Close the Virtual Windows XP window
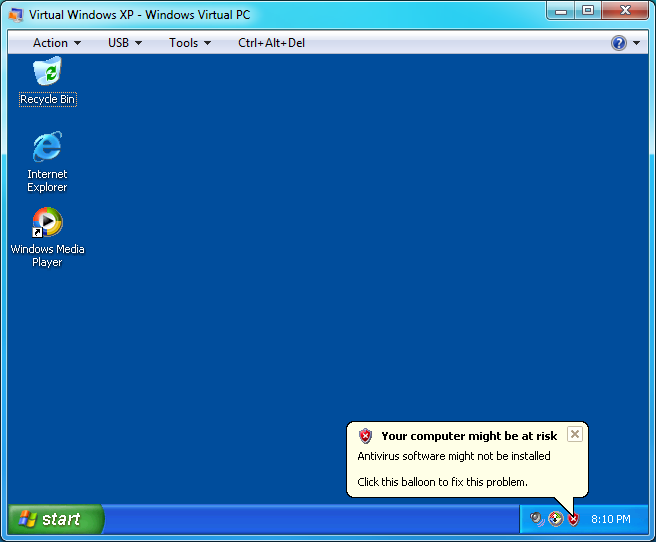The image size is (656, 542). (x=625, y=11)
